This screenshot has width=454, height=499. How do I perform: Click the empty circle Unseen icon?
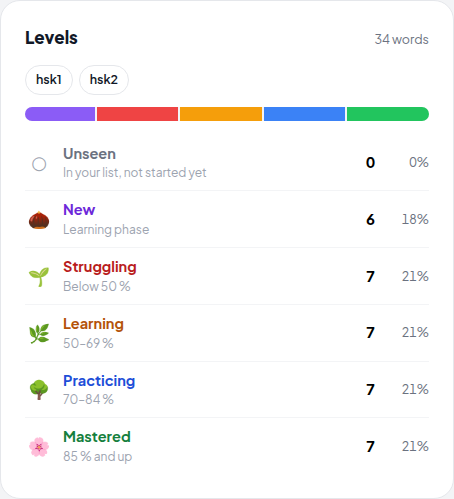[39, 164]
